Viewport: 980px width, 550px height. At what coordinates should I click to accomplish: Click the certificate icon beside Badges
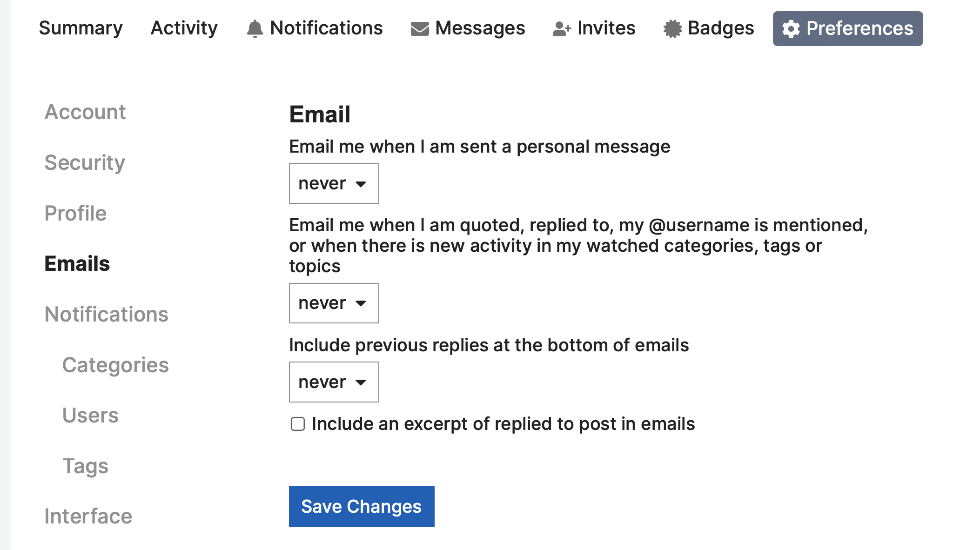(x=672, y=28)
